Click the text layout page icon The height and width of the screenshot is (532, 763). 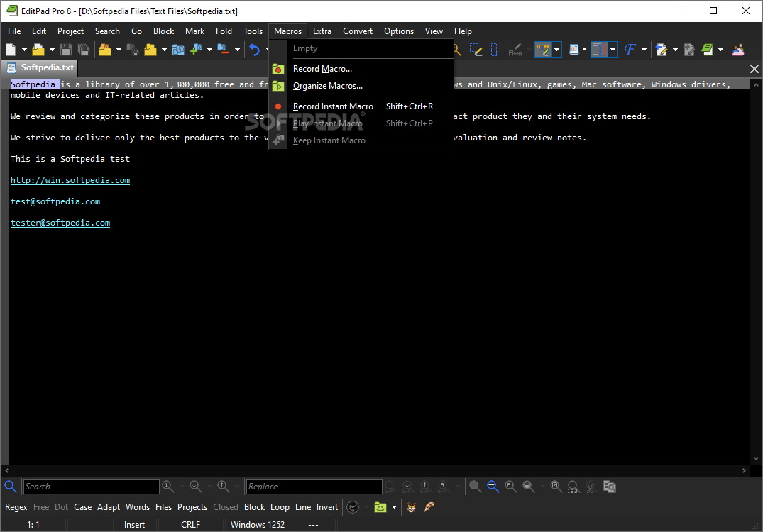pos(574,50)
